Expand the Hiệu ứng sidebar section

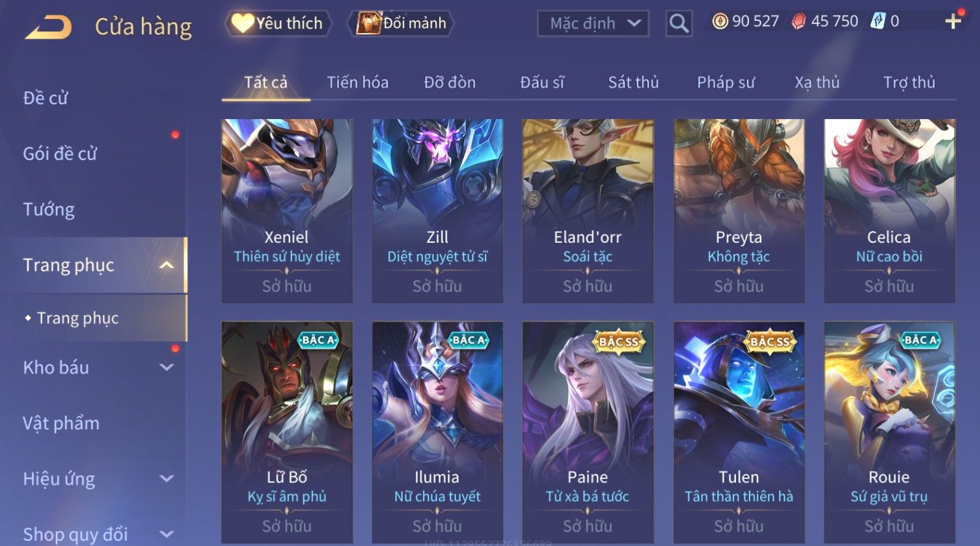click(x=167, y=479)
